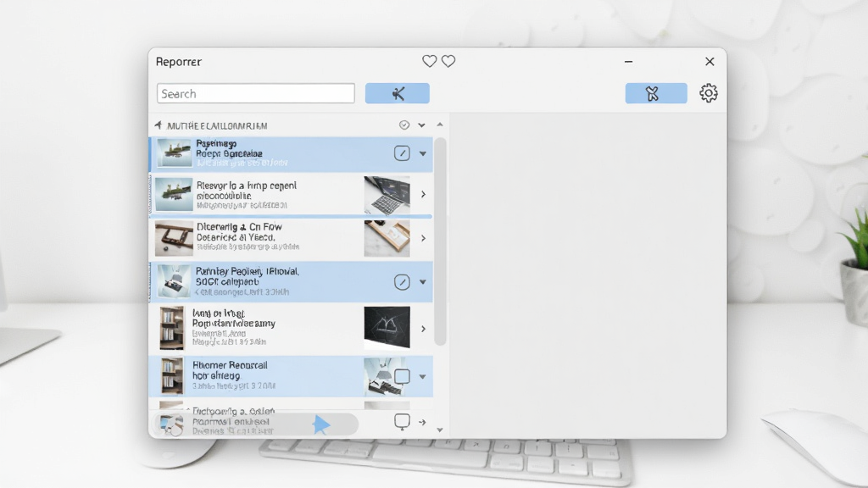Select the bookshelf thumbnail in lwng or lrbgl row
The height and width of the screenshot is (488, 868).
[171, 328]
